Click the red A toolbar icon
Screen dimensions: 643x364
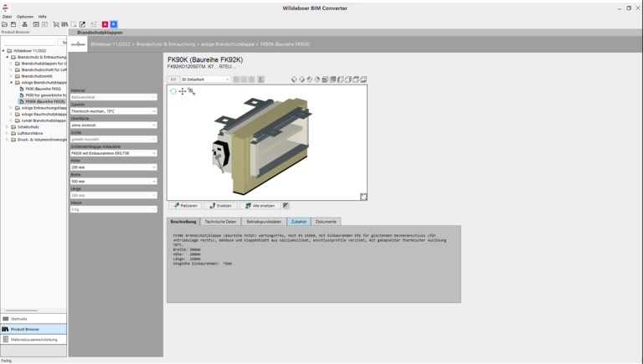tap(105, 24)
